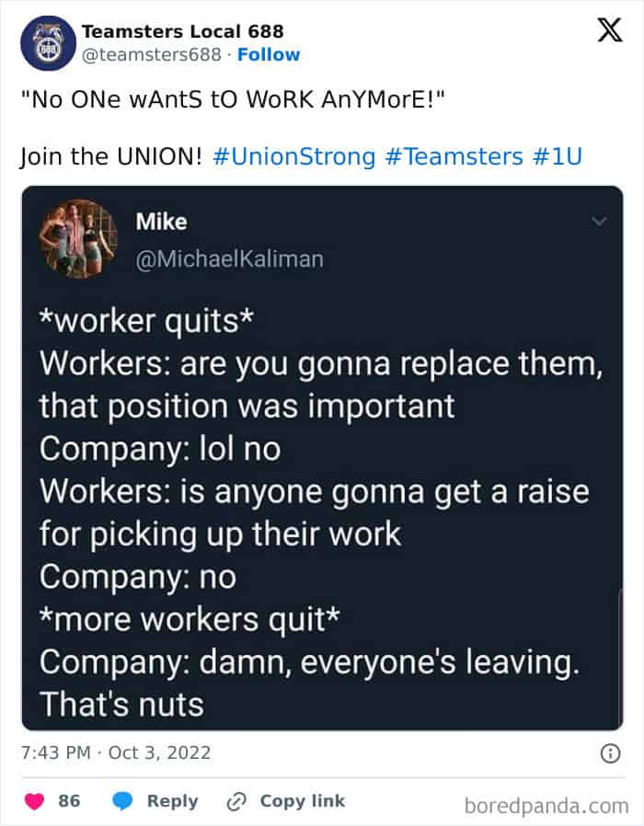Open the #UnionStrong hashtag
Viewport: 644px width, 826px height.
[x=293, y=156]
